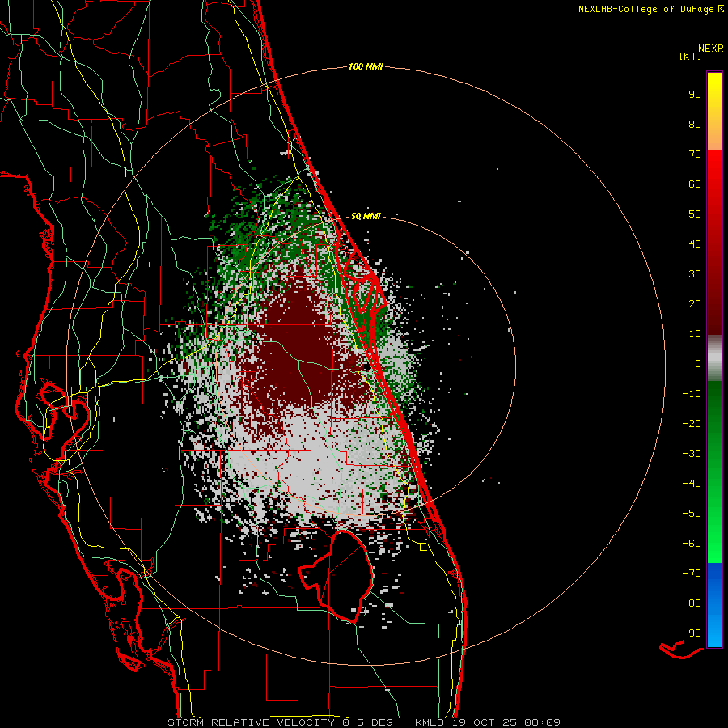
Task: Click the 40 value on velocity scale
Action: (695, 243)
